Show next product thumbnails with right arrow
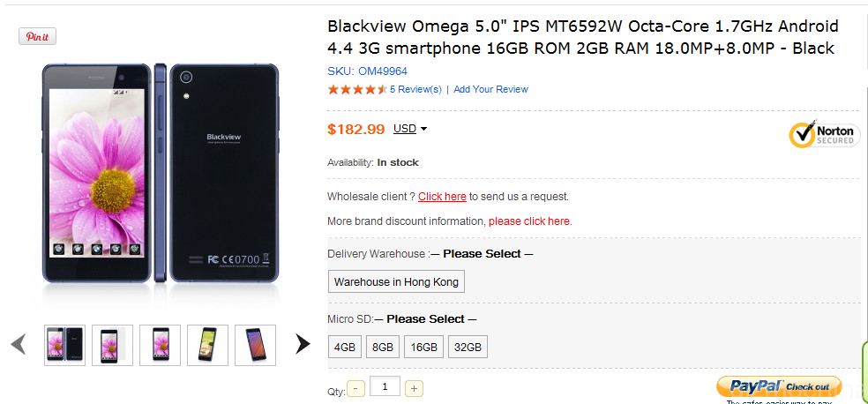Image resolution: width=868 pixels, height=404 pixels. coord(303,344)
